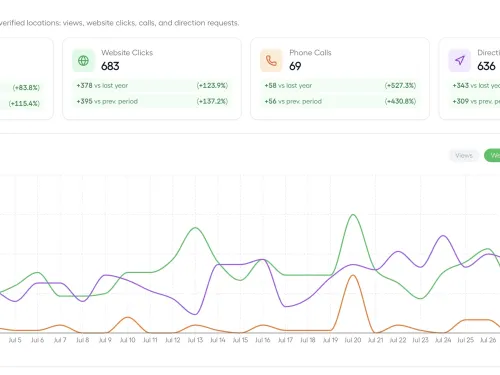
Task: Click the Website Clicks card title
Action: pos(127,53)
